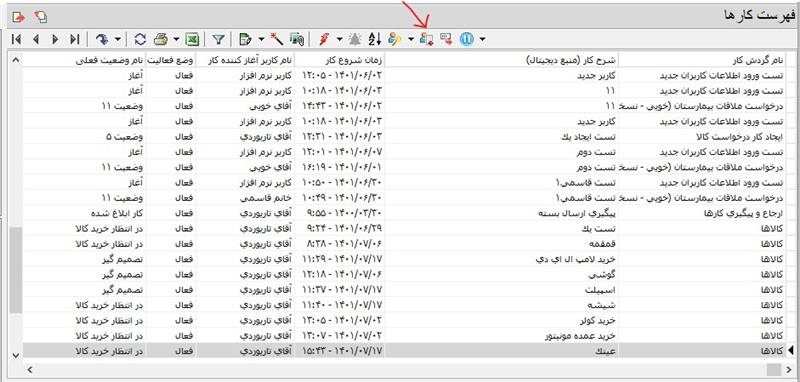Click the document edit icon

246,39
